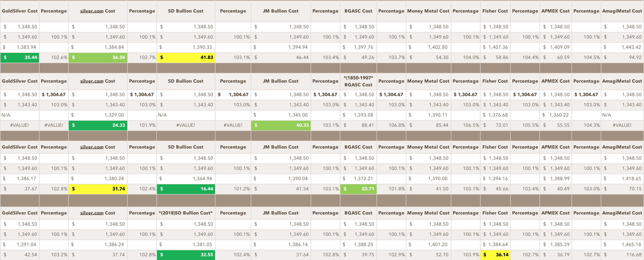Click the 1,443.42 AmagiMetal cost
The width and height of the screenshot is (644, 260).
pyautogui.click(x=622, y=47)
